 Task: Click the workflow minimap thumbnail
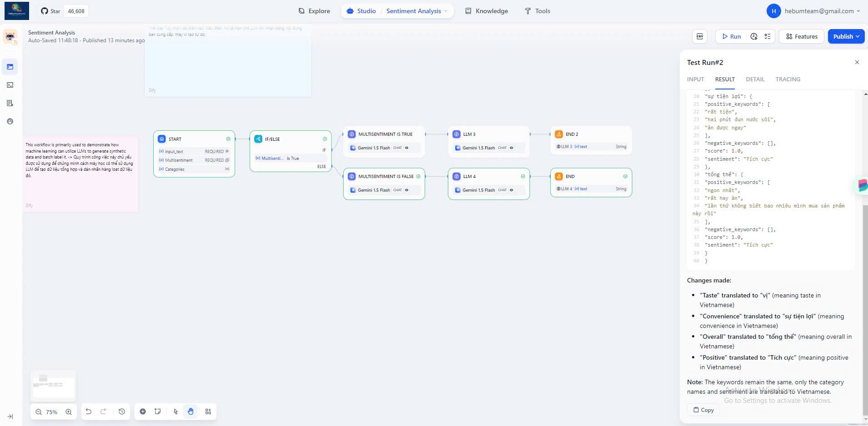(53, 385)
